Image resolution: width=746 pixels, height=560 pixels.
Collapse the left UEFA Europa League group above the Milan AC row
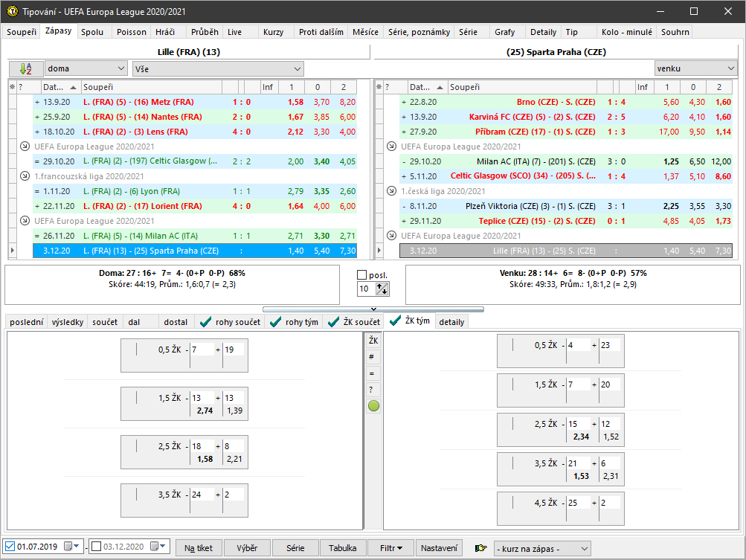(x=25, y=221)
